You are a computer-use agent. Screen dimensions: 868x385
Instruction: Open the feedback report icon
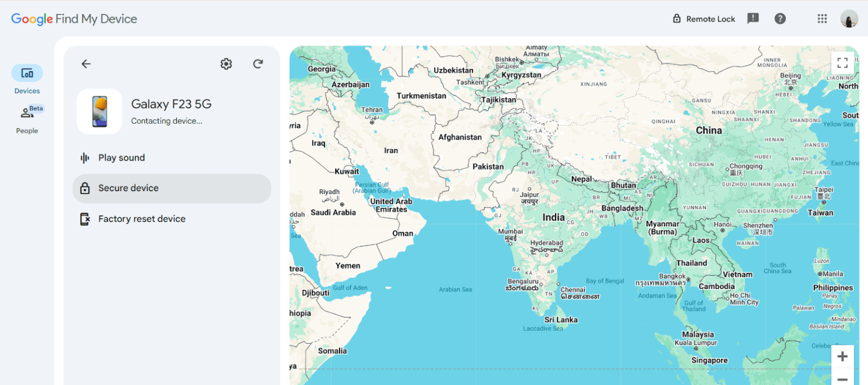click(753, 18)
